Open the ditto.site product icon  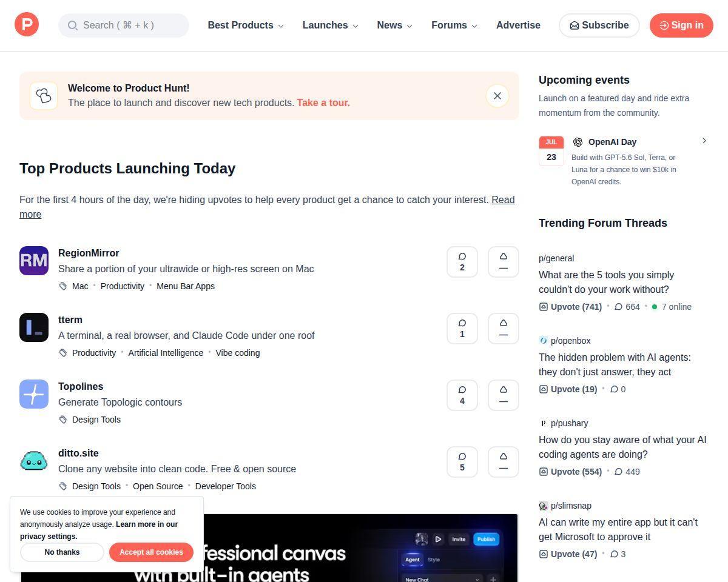coord(34,461)
